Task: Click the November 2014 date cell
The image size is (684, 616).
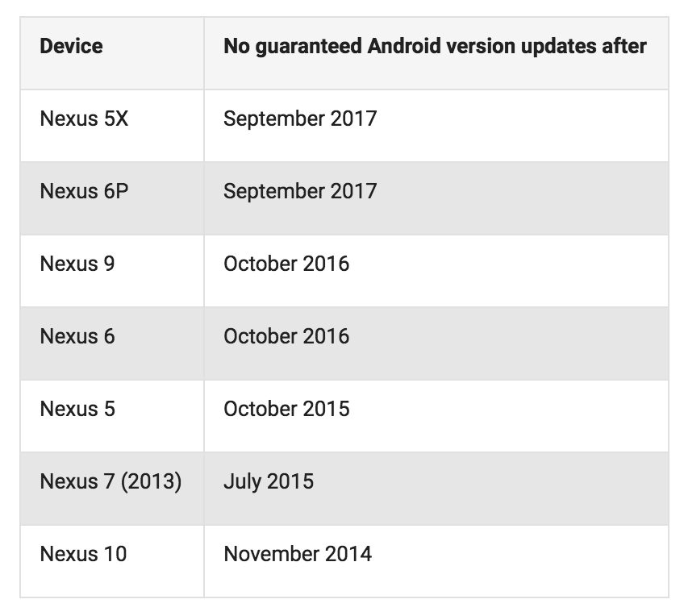Action: coord(298,554)
